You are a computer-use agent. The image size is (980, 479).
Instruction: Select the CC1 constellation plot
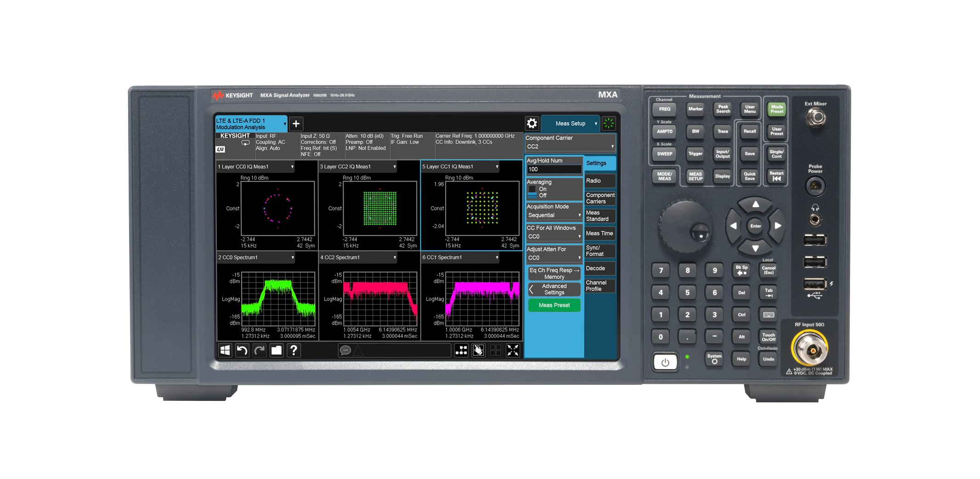pos(482,208)
